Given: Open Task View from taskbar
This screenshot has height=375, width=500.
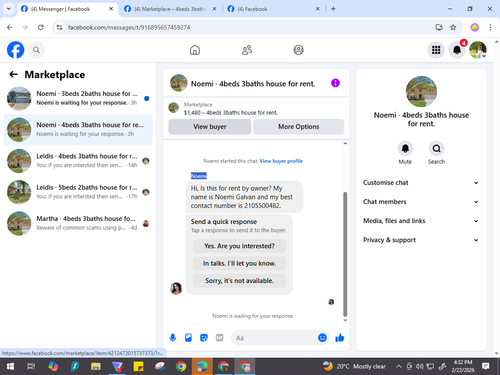Looking at the screenshot, I should point(31,367).
